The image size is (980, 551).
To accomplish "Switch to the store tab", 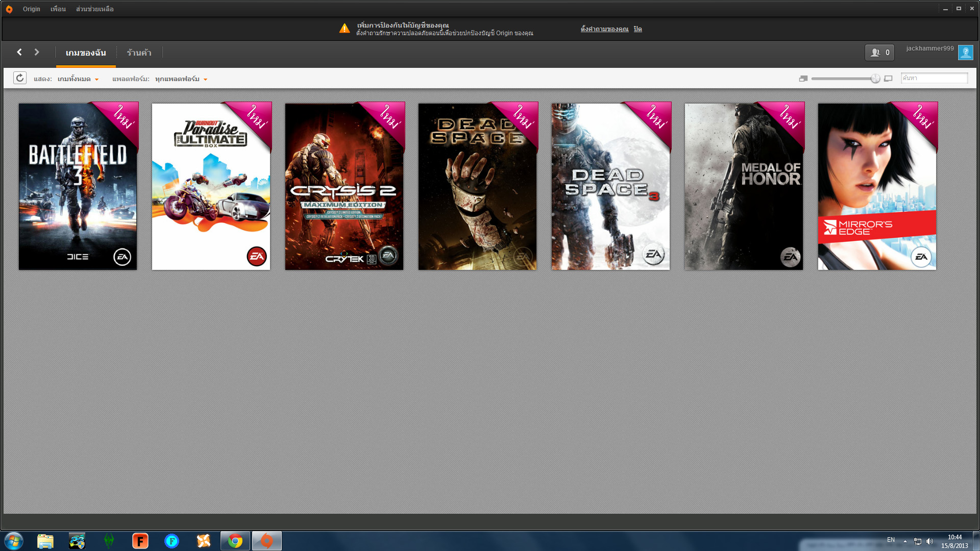I will (139, 53).
